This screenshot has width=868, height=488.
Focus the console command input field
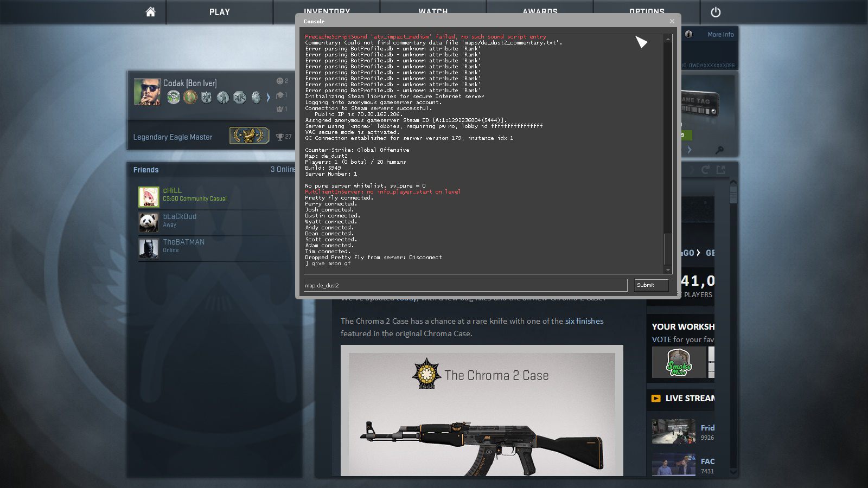[x=465, y=285]
